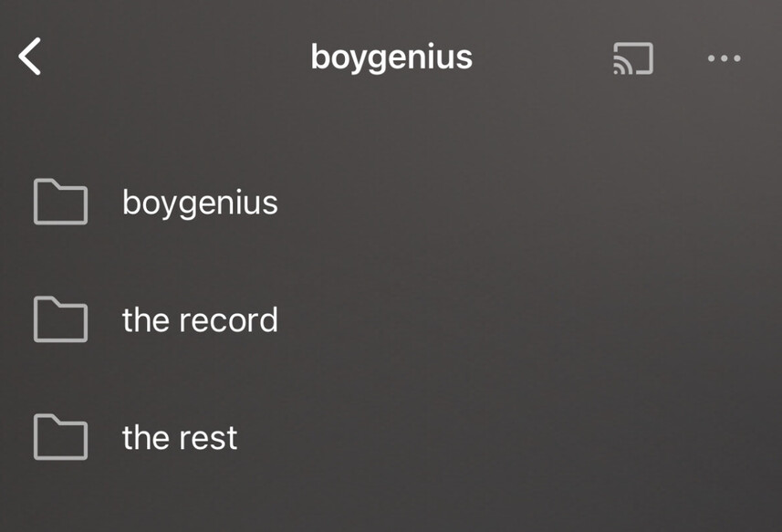Open the boygenius folder by its name
The width and height of the screenshot is (782, 532).
200,202
